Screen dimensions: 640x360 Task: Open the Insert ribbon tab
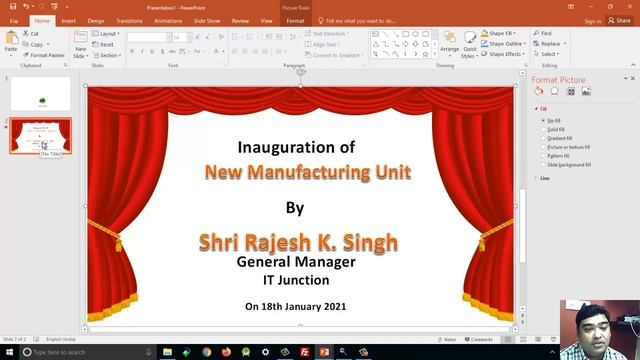68,21
